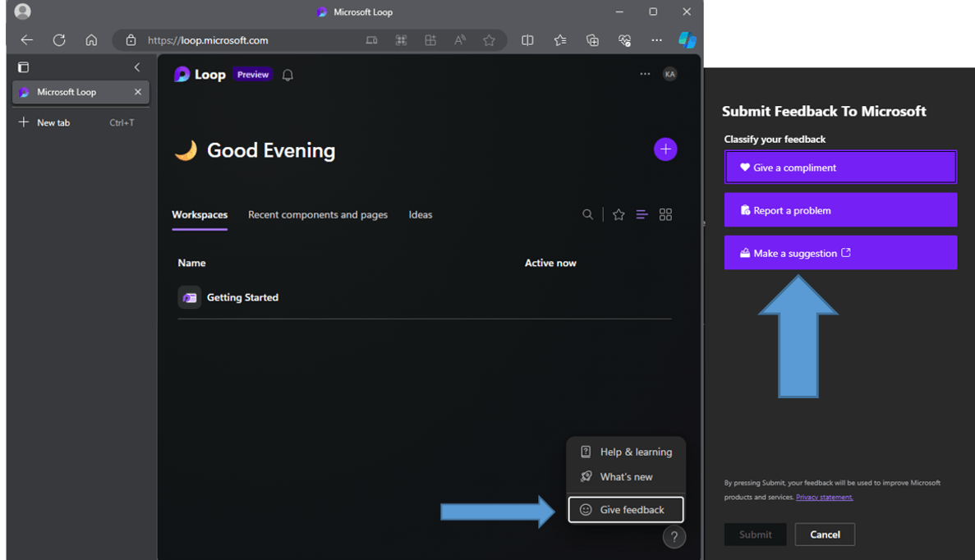975x560 pixels.
Task: Open the Privacy statement link
Action: (x=824, y=498)
